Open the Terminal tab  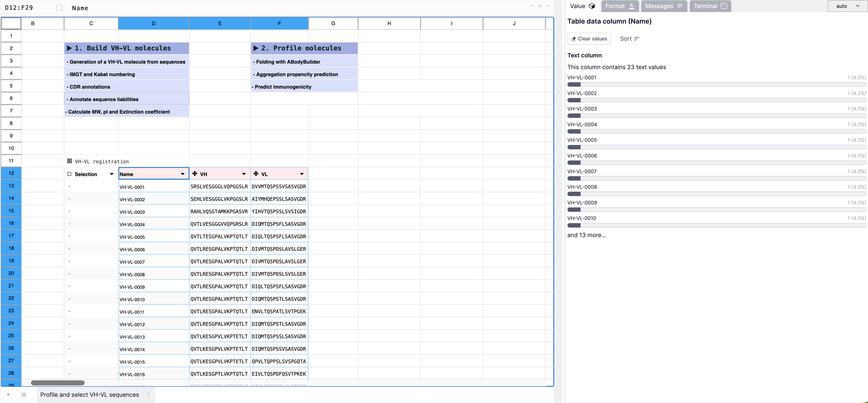tap(710, 6)
